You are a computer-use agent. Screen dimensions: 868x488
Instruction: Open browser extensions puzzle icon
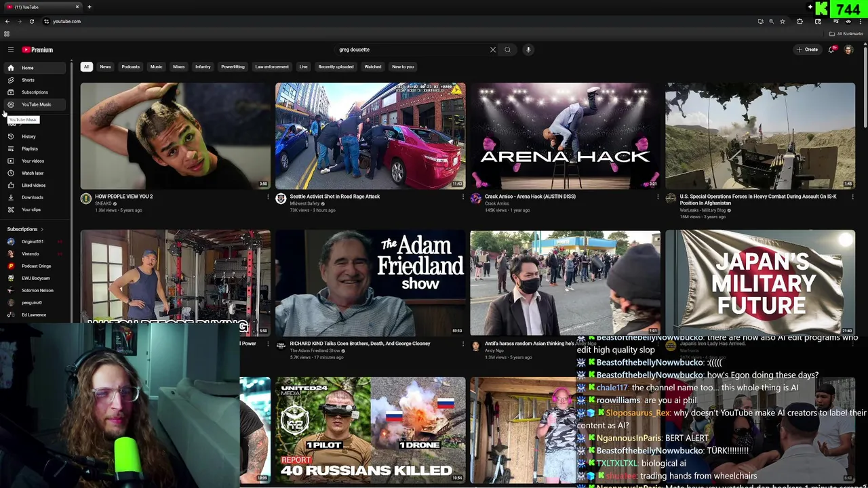pyautogui.click(x=800, y=21)
